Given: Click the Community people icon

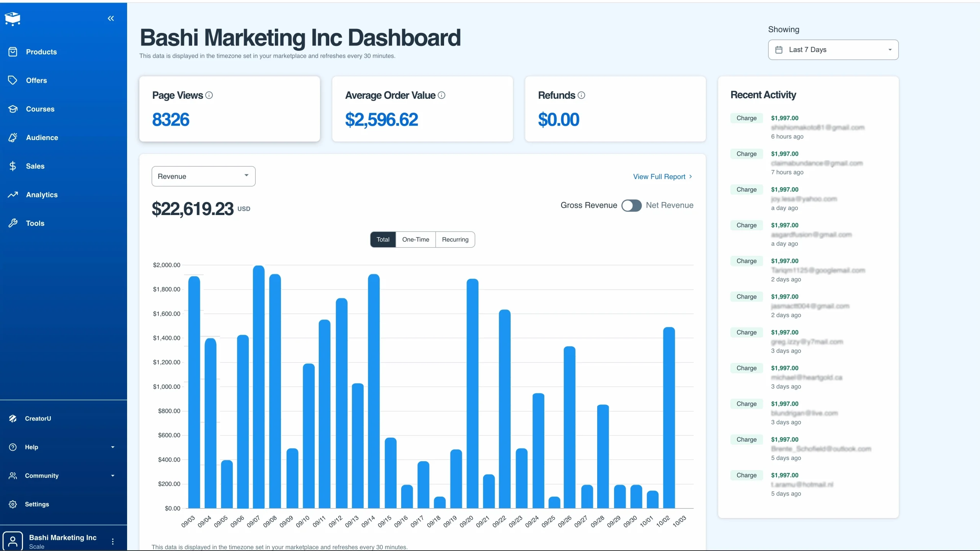Looking at the screenshot, I should (x=13, y=476).
